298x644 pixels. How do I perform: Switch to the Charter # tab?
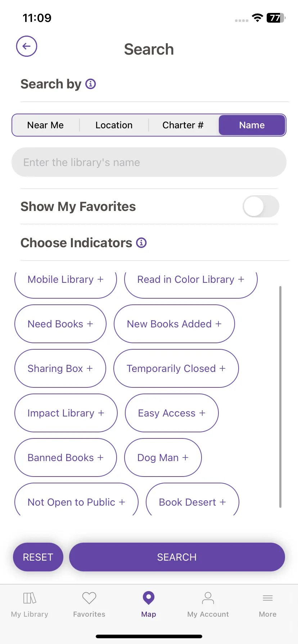tap(183, 125)
